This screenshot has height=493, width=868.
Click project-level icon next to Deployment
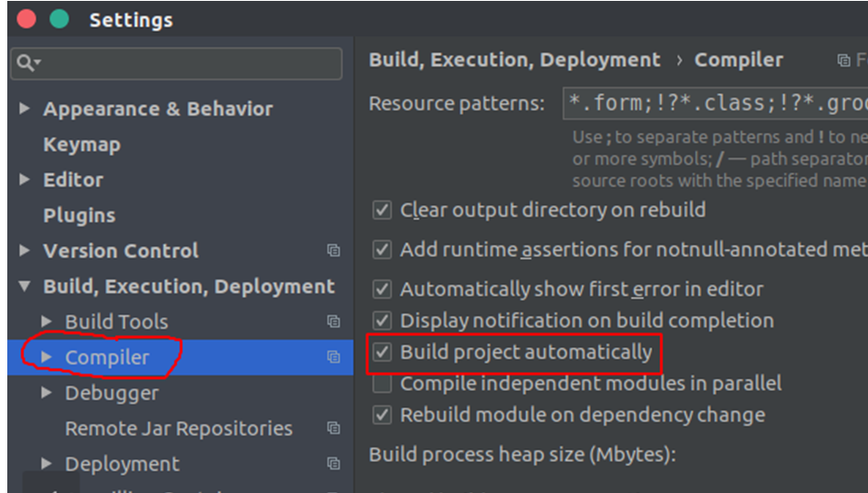coord(334,464)
